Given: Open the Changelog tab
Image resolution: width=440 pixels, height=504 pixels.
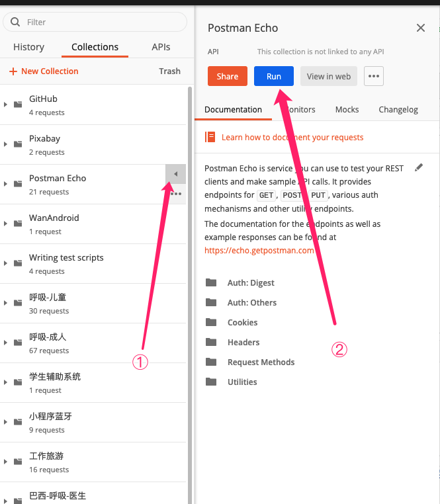Looking at the screenshot, I should tap(398, 110).
